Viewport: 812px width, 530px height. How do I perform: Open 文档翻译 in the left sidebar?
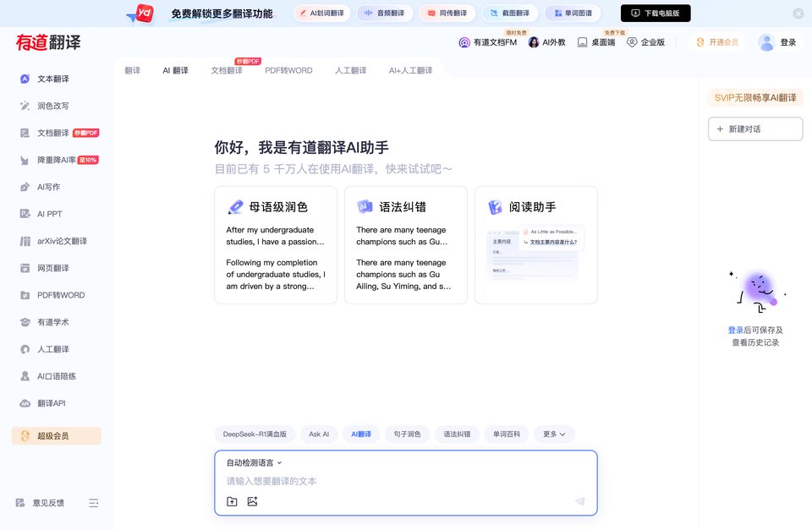[x=58, y=133]
